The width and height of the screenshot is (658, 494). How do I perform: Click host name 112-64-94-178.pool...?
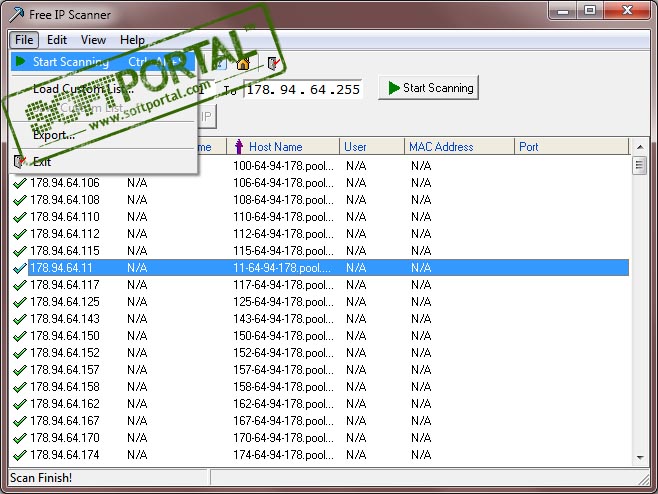284,234
